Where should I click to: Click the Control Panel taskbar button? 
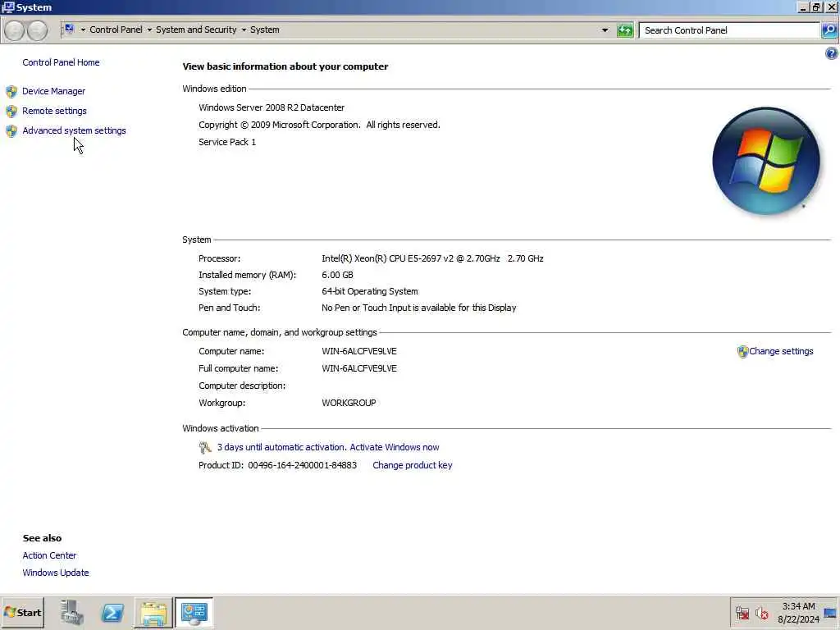(x=194, y=613)
